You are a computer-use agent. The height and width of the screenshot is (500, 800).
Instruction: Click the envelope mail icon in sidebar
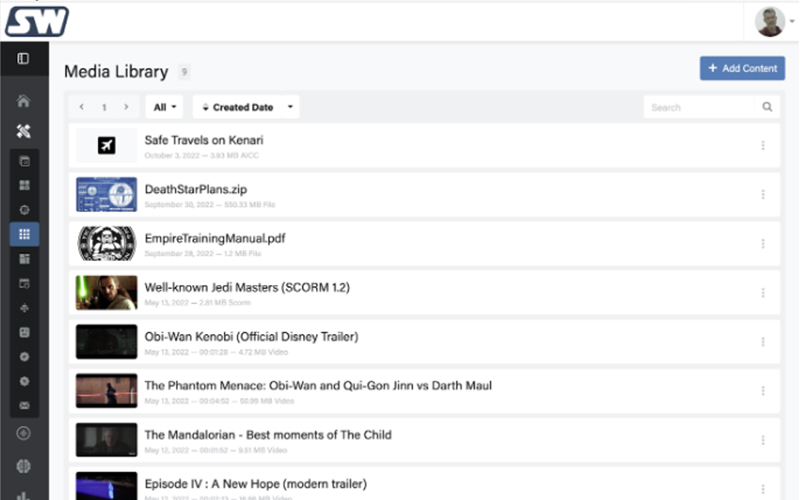pyautogui.click(x=24, y=406)
